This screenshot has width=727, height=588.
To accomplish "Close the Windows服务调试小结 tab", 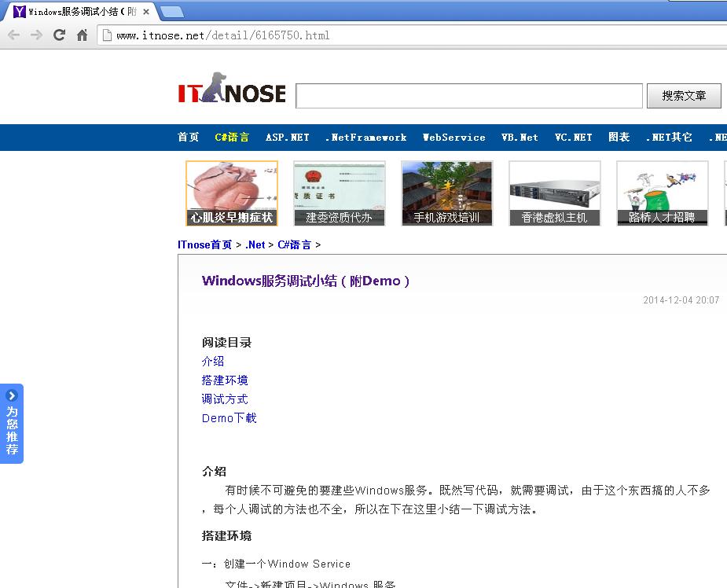I will pyautogui.click(x=146, y=12).
